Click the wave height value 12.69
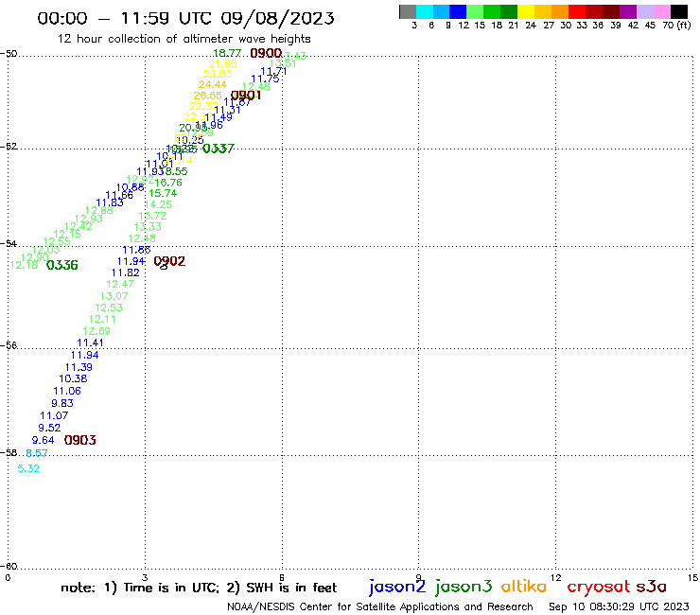 coord(96,331)
